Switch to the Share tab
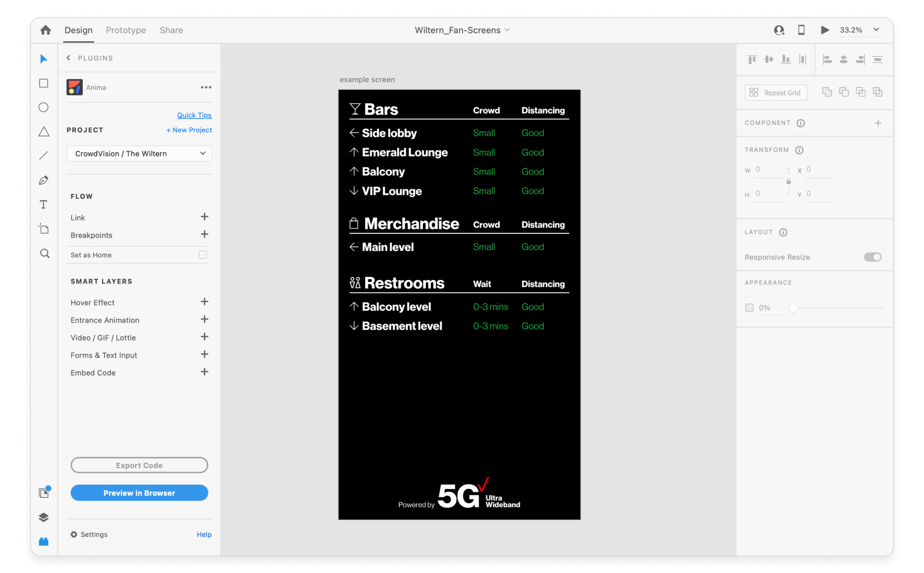Viewport: 924px width, 573px height. 171,30
